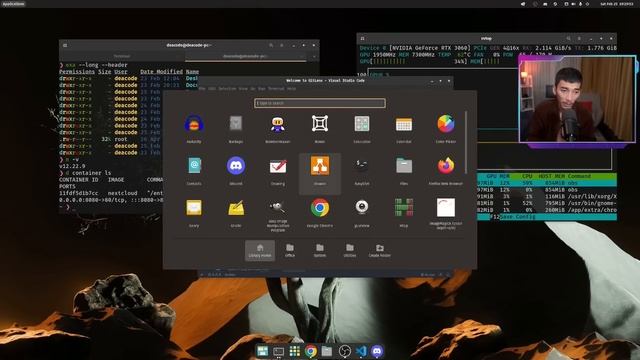The height and width of the screenshot is (360, 640).
Task: Open the terminal icon in the dock
Action: pyautogui.click(x=278, y=351)
